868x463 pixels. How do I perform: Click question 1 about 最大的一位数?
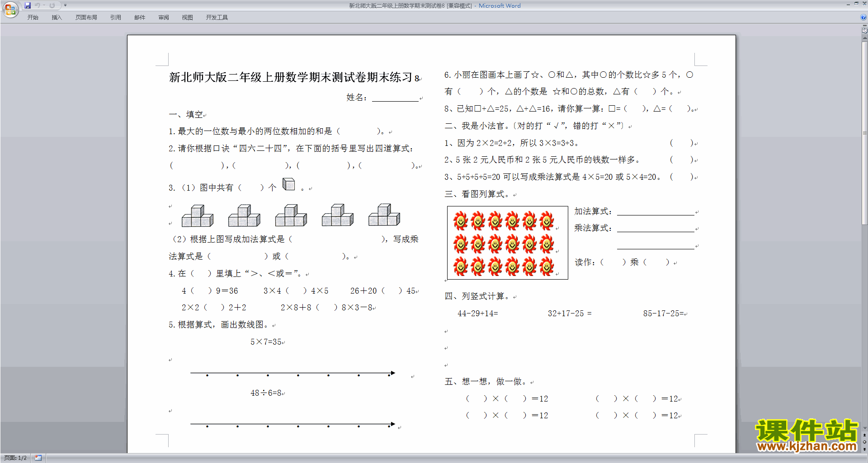pos(278,131)
